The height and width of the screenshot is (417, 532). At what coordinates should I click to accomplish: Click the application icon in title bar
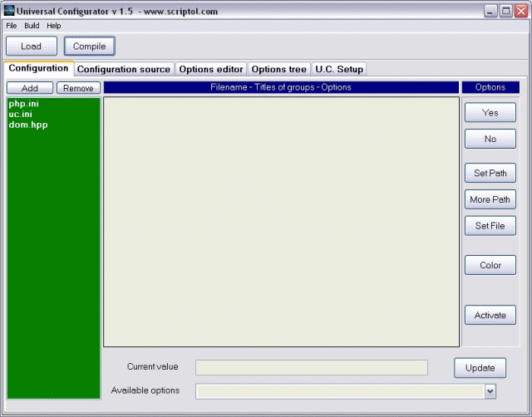tap(9, 9)
